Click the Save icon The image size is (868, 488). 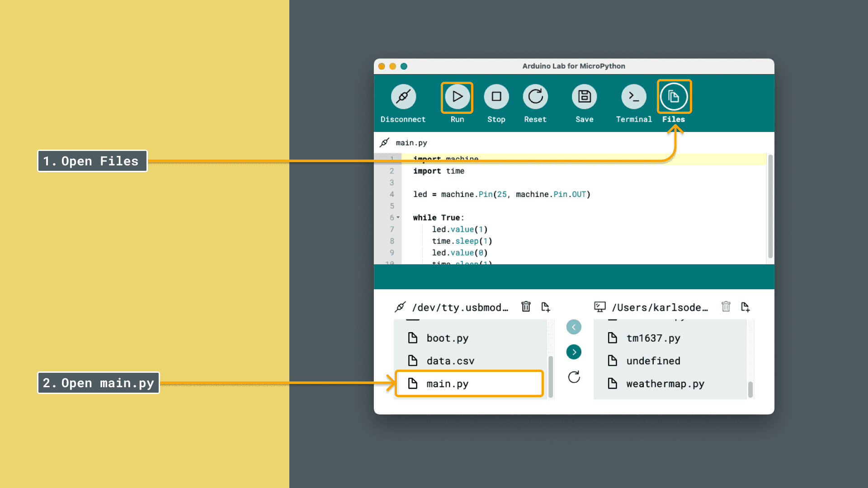(584, 97)
